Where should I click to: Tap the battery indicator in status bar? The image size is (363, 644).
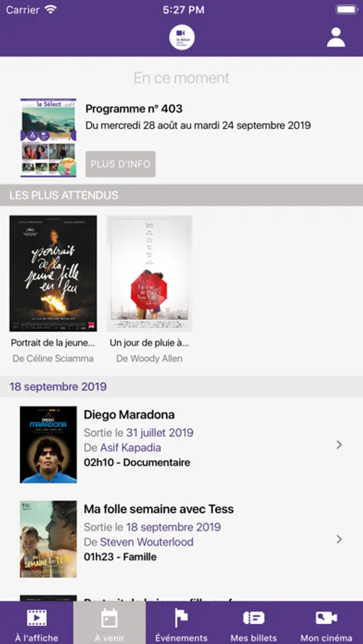coord(347,10)
